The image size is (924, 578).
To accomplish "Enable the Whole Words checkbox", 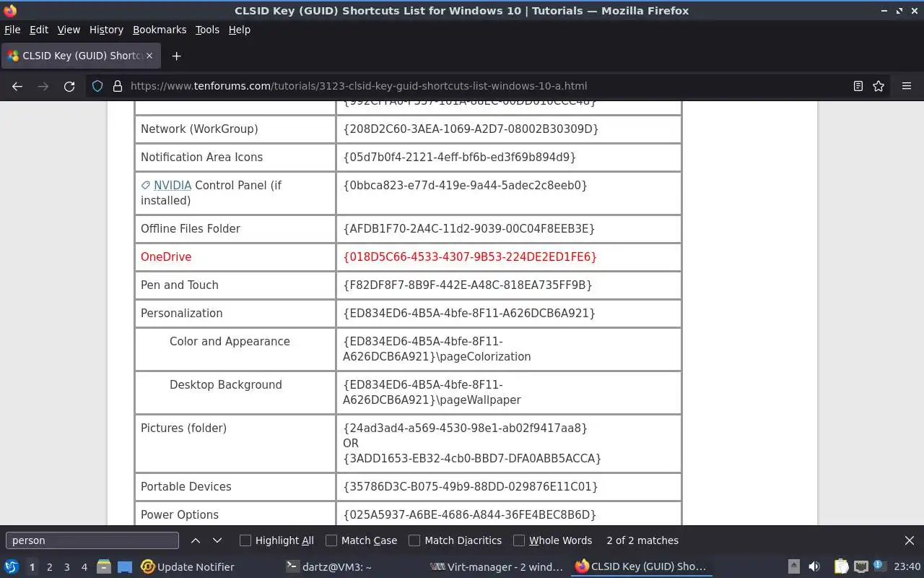I will tap(519, 540).
